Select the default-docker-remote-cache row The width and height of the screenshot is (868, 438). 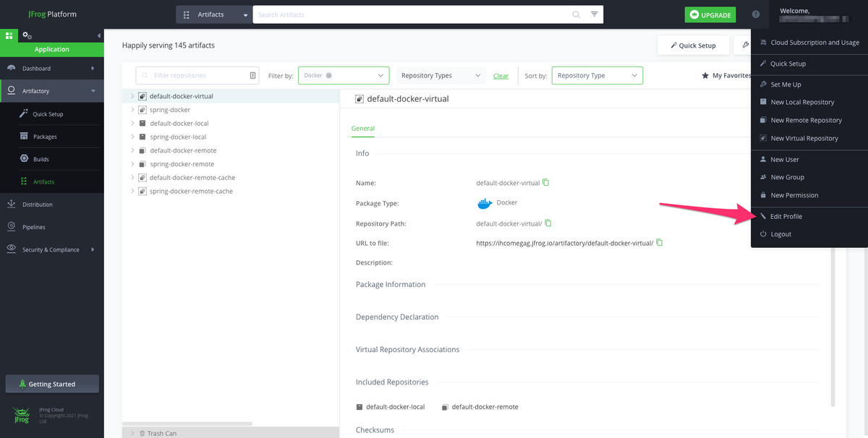coord(231,178)
